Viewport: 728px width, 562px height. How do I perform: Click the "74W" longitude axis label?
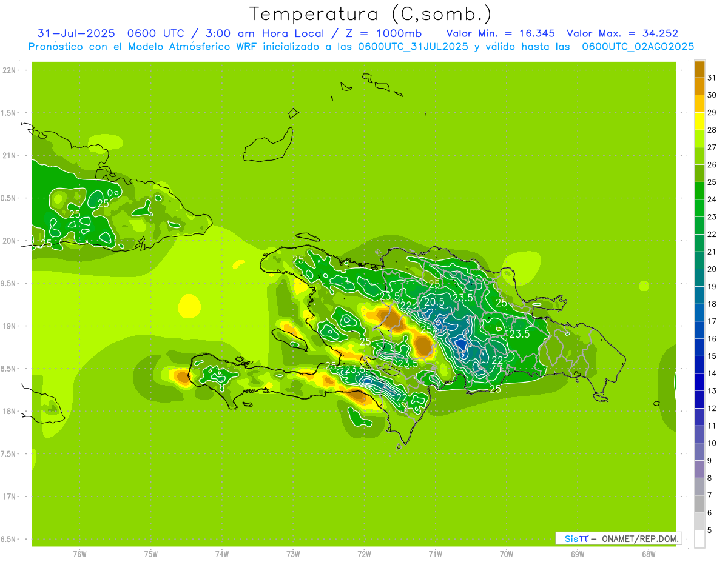click(222, 554)
